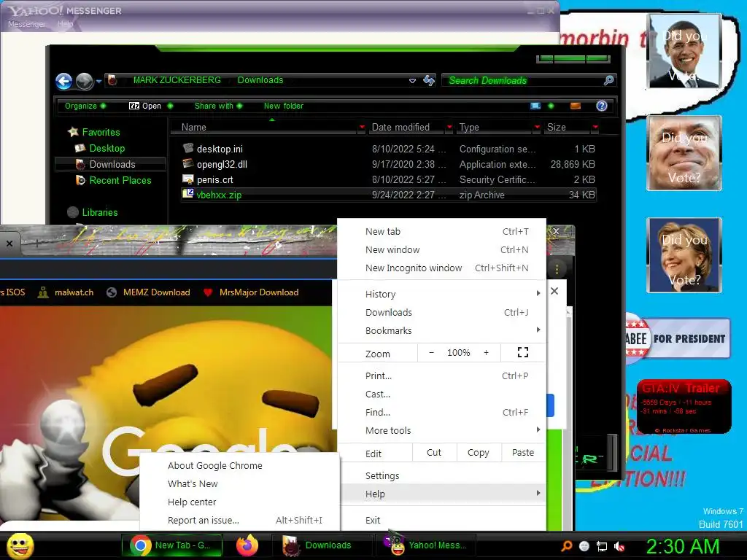Click the smiley Start button

coord(20,545)
